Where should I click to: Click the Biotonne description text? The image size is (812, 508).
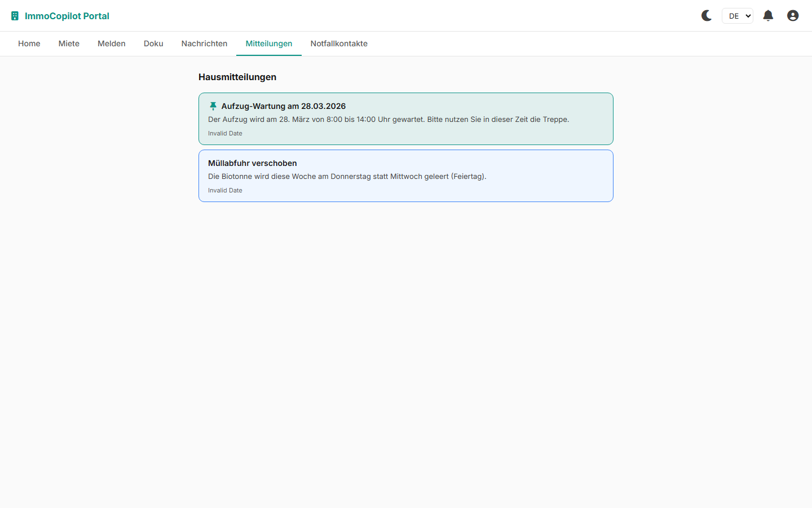[x=347, y=176]
